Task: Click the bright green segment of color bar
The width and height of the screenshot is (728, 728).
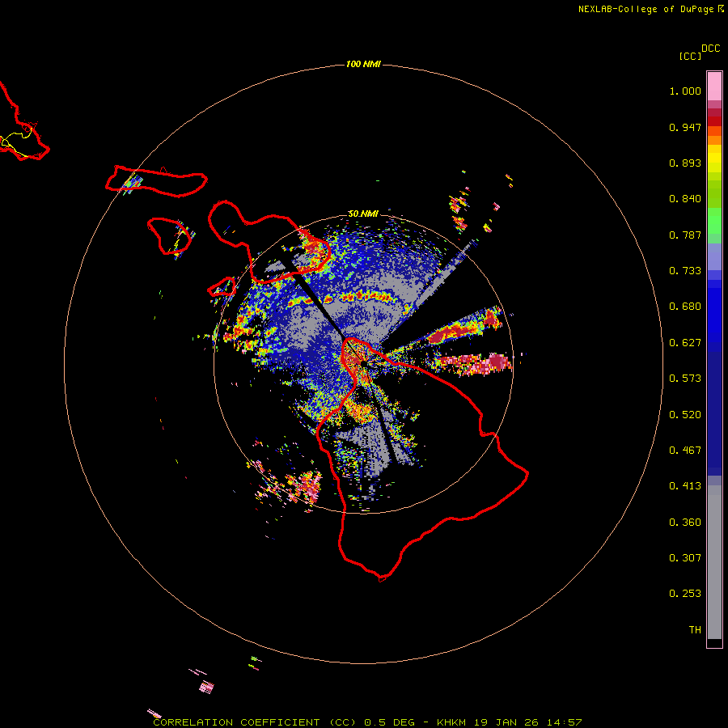Action: point(714,221)
